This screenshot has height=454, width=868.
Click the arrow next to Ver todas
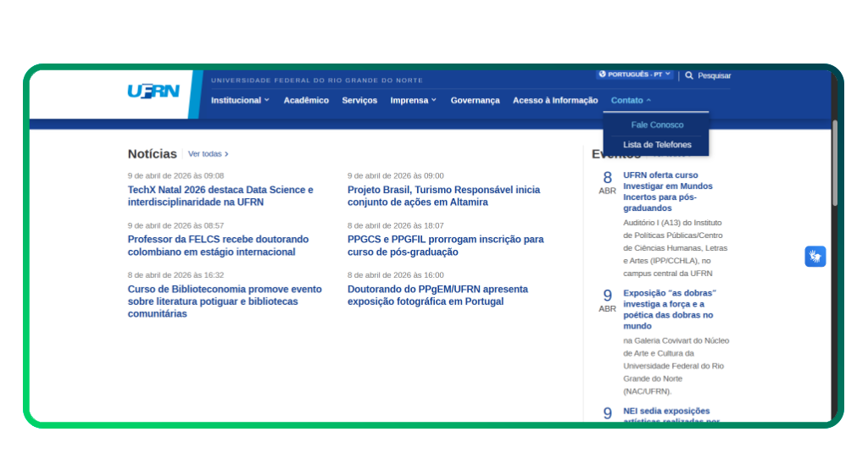[x=226, y=154]
